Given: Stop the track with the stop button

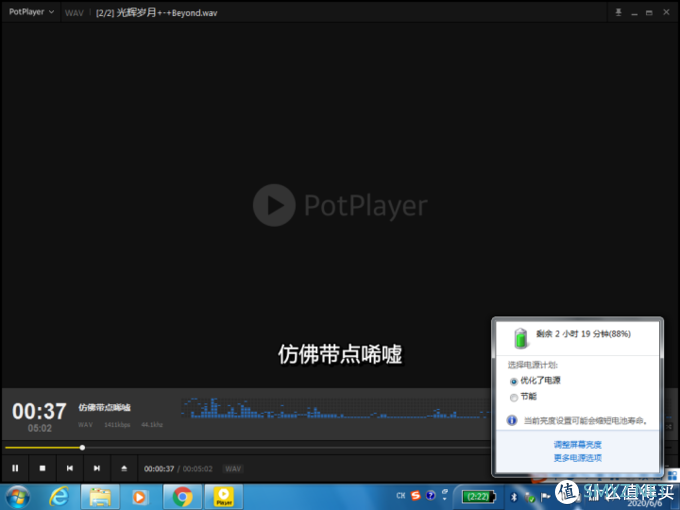Looking at the screenshot, I should tap(42, 468).
